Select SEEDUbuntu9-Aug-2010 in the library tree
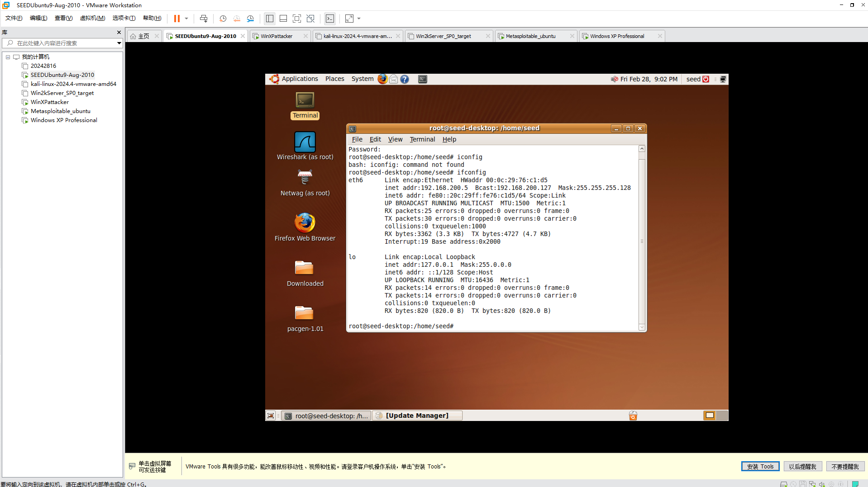The height and width of the screenshot is (487, 868). 62,75
